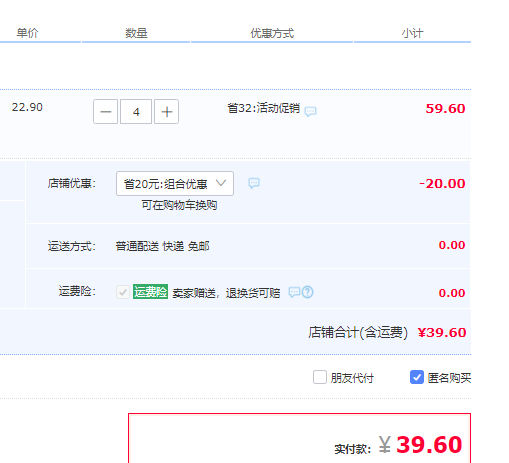
Task: Click the 小计 column header
Action: click(x=412, y=33)
